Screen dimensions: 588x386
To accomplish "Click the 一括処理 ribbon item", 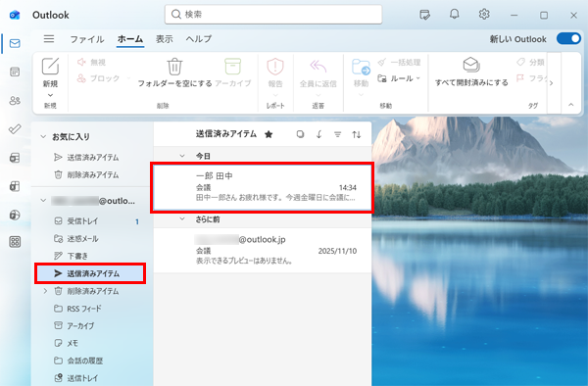I will coord(399,62).
